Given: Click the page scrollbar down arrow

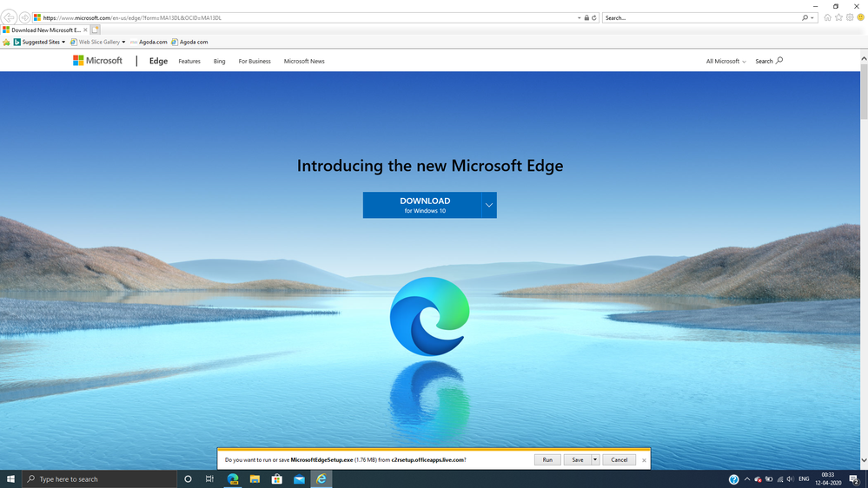Looking at the screenshot, I should tap(864, 460).
